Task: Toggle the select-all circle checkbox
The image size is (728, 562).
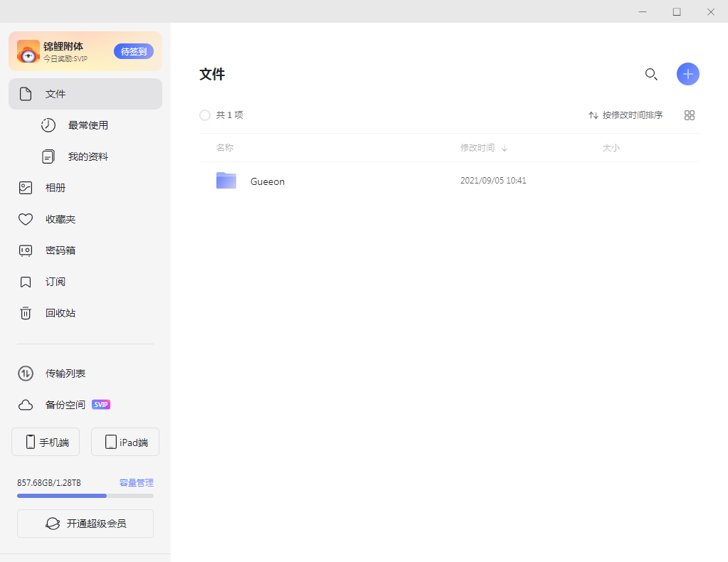Action: pyautogui.click(x=205, y=115)
